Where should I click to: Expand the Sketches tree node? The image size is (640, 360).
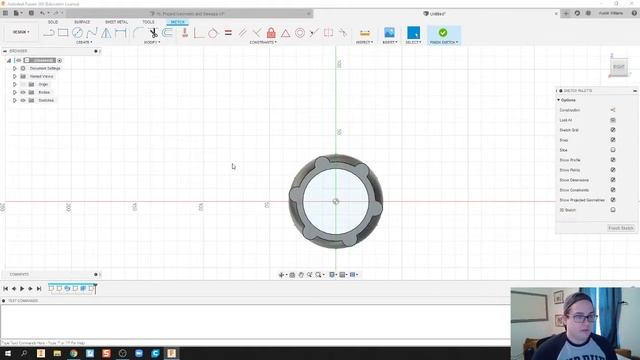click(15, 100)
